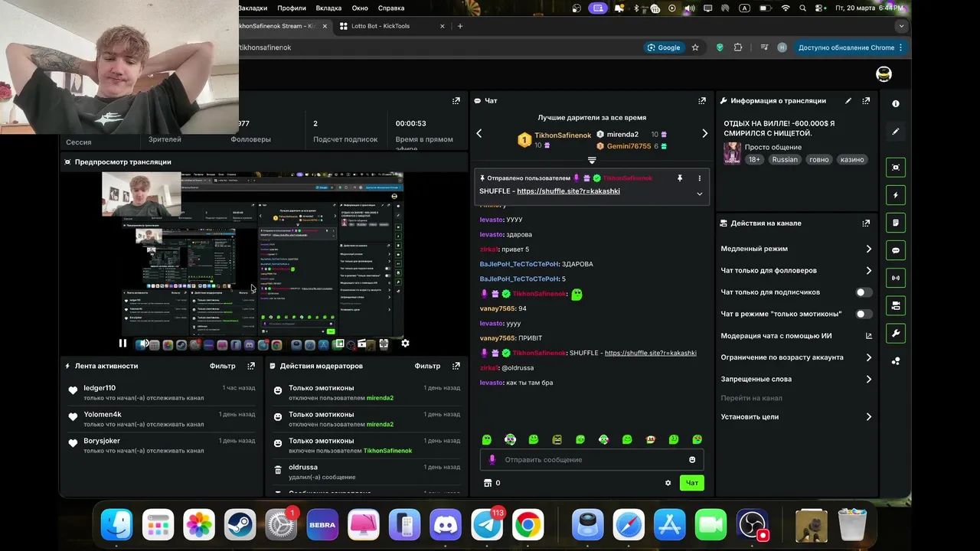Switch to Lotto Bot - KickTools tab
980x551 pixels.
pyautogui.click(x=391, y=26)
